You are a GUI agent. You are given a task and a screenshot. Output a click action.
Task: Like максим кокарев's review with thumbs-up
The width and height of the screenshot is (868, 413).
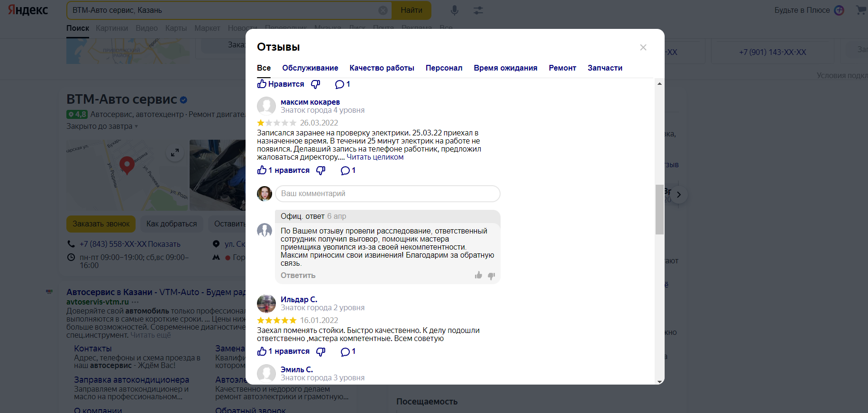(x=283, y=171)
